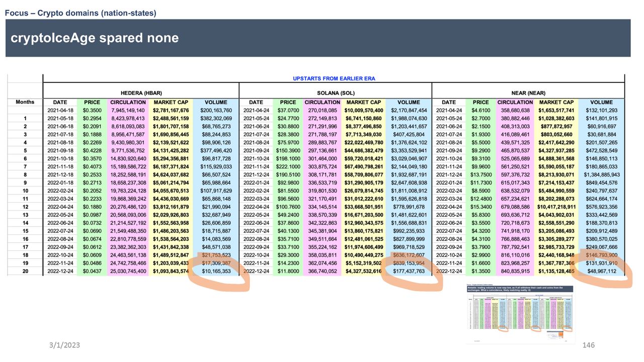This screenshot has width=644, height=362.
Task: Click NEAR market cap '$1,653,517,741'
Action: 557,110
